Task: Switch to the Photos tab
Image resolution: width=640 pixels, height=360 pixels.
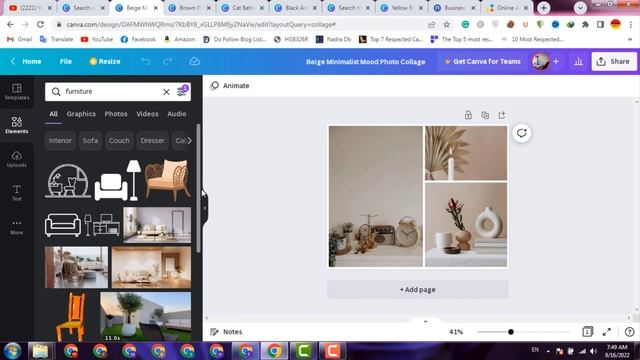Action: click(116, 114)
